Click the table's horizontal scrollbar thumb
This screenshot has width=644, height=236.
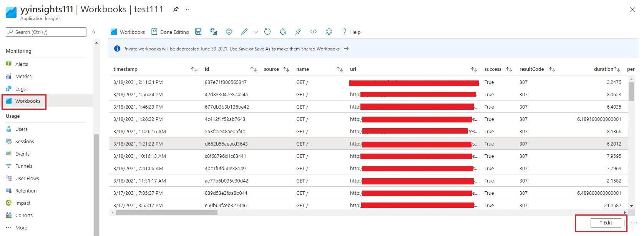click(x=167, y=213)
